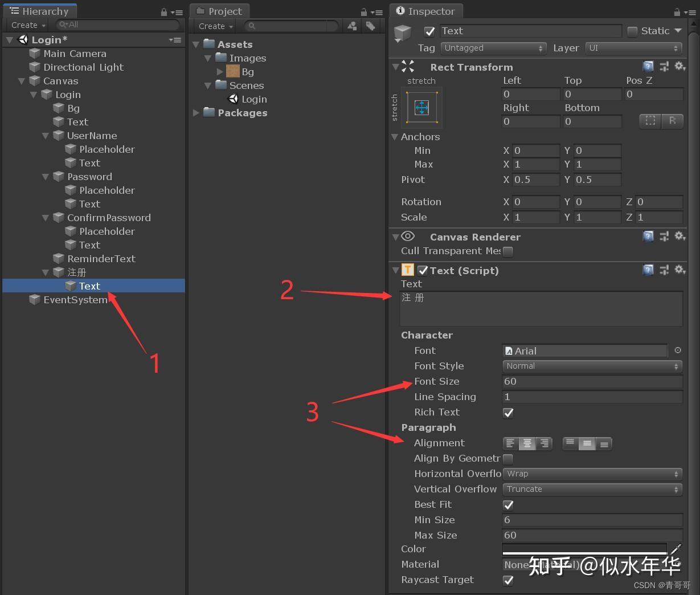Viewport: 700px width, 595px height.
Task: Click the Create button in Hierarchy
Action: (x=26, y=25)
